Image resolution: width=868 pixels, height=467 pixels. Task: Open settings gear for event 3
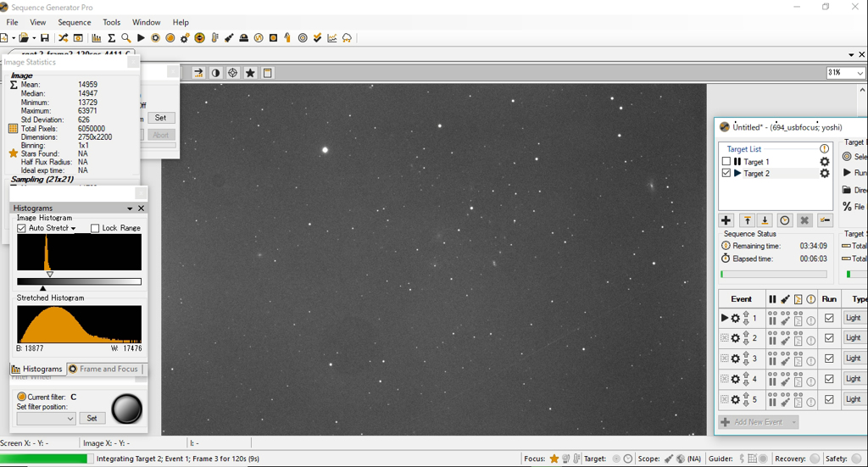tap(735, 359)
